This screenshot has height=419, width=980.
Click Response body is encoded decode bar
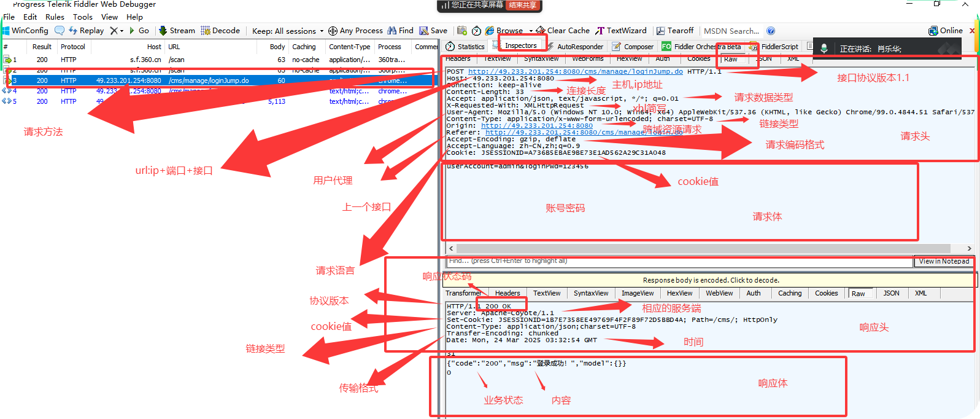pyautogui.click(x=711, y=280)
